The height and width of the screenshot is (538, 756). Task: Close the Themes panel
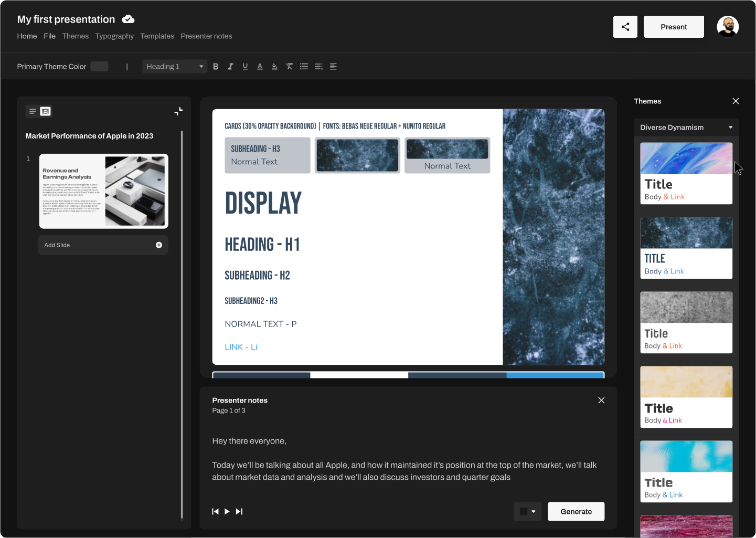[x=736, y=101]
